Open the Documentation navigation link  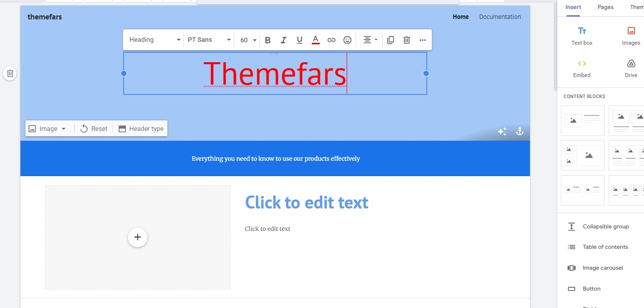(500, 17)
